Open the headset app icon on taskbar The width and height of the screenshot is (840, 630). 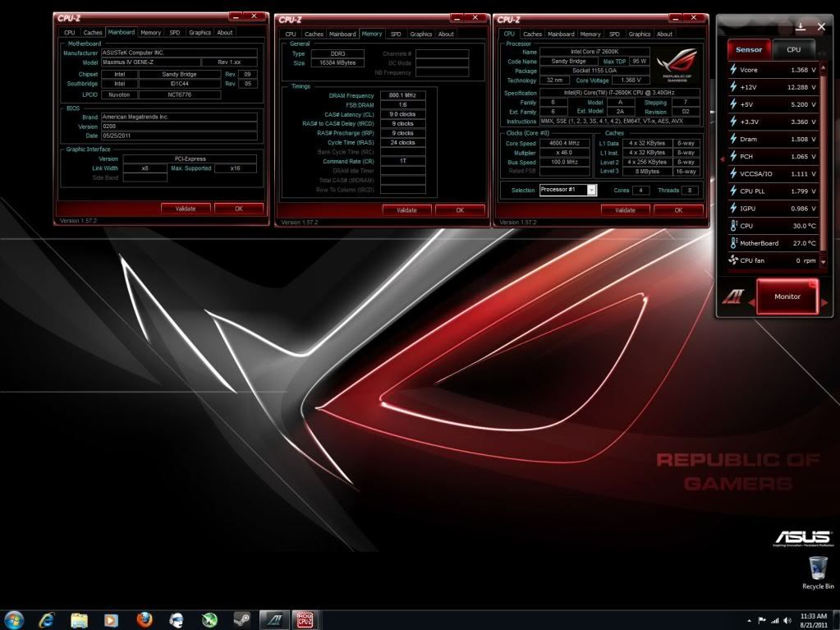(x=177, y=620)
